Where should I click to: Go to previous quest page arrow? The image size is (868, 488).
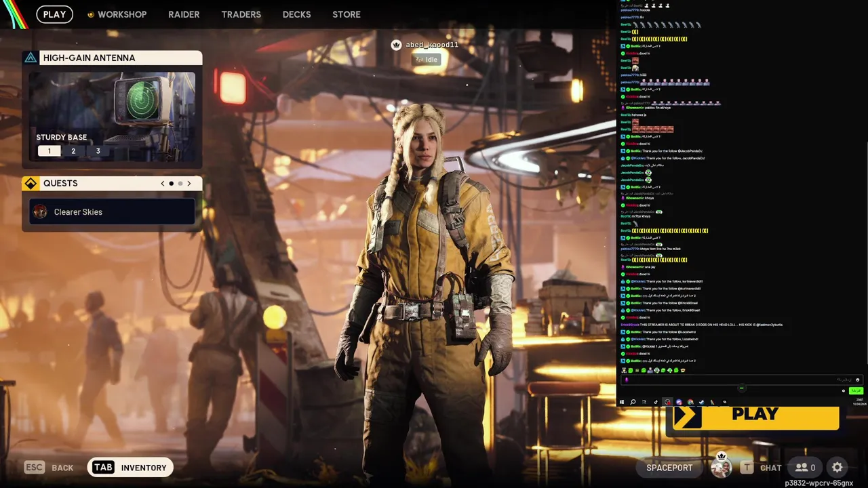(163, 184)
